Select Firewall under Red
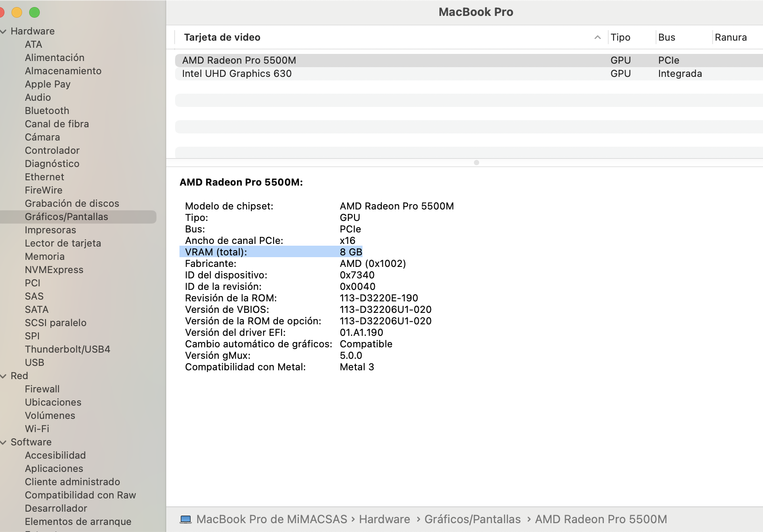Screen dimensions: 763x532 (x=42, y=389)
